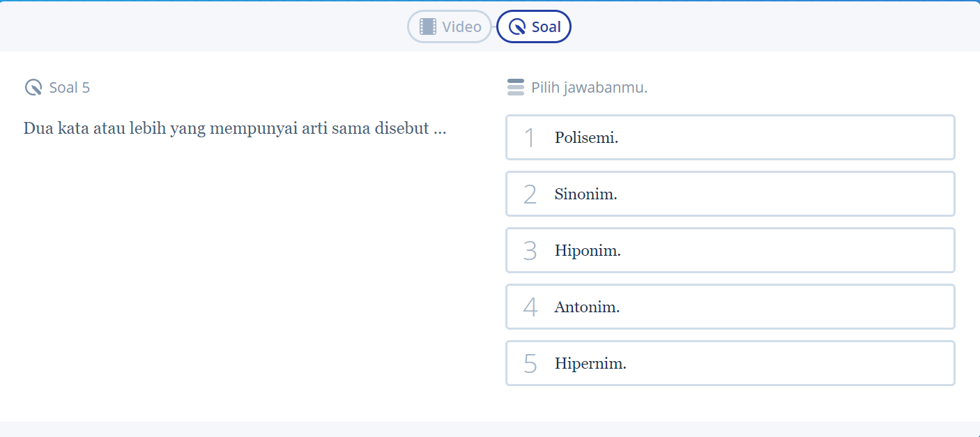Screen dimensions: 980x437
Task: Switch to the Video tab
Action: (450, 26)
